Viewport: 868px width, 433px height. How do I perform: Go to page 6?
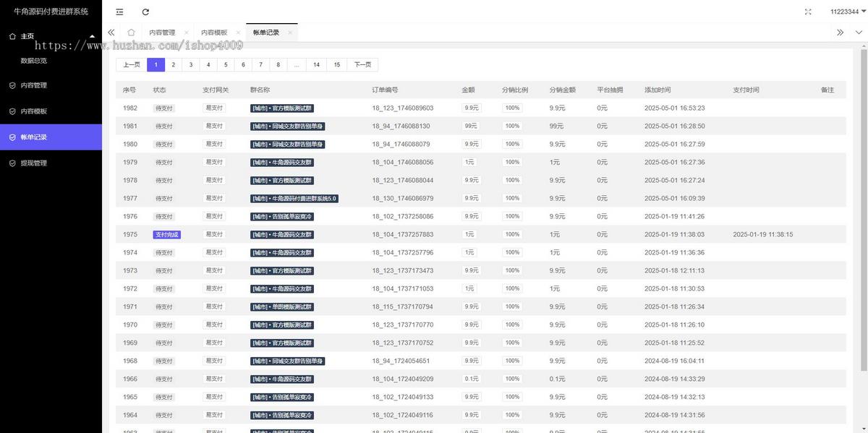tap(243, 64)
